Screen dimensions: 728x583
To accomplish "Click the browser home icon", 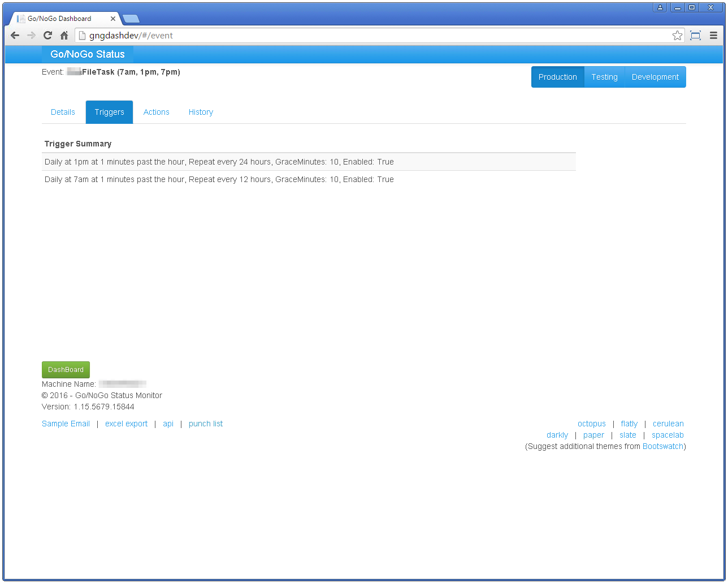I will (x=64, y=36).
